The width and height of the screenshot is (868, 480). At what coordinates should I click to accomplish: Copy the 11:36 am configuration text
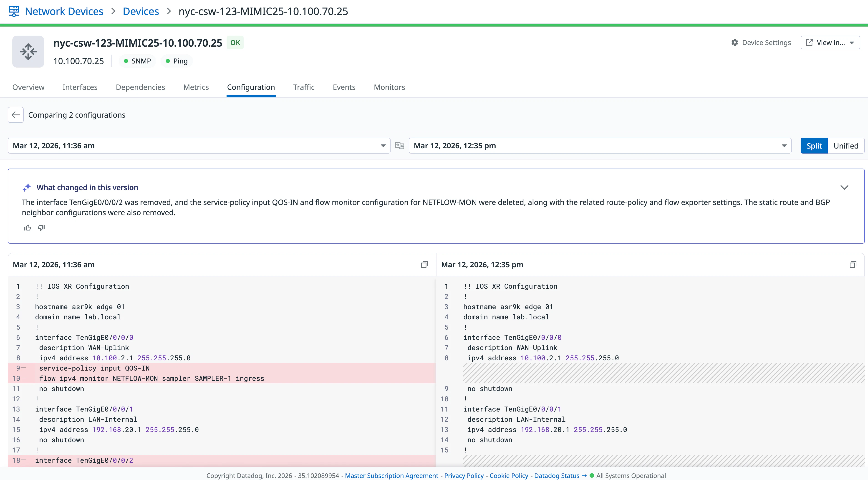(x=424, y=265)
